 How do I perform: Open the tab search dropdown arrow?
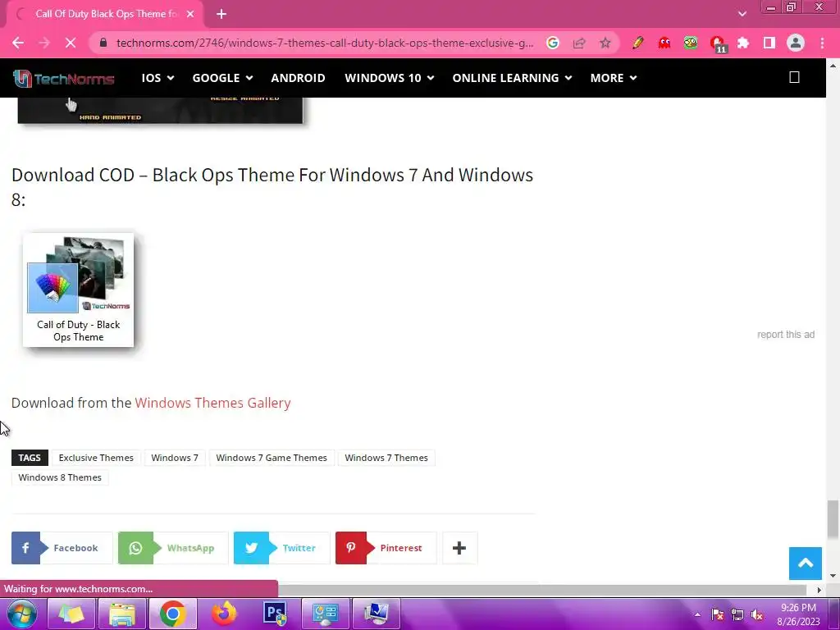tap(742, 14)
